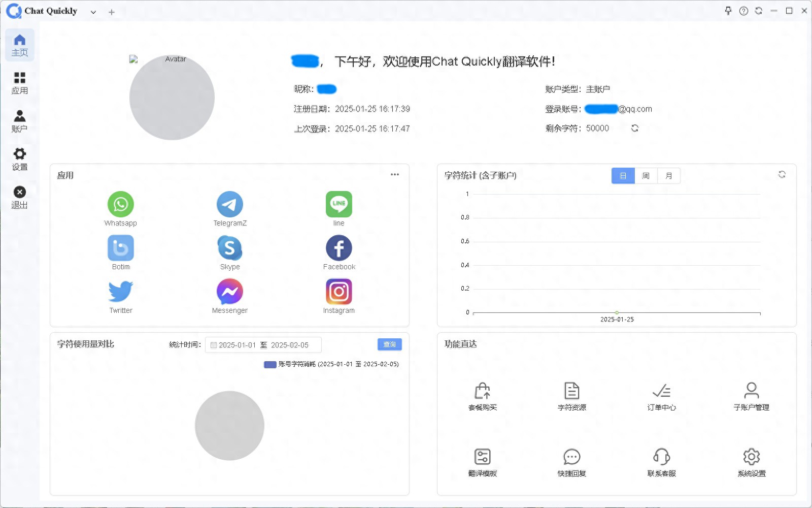Open 应用 apps section in sidebar
The height and width of the screenshot is (508, 812).
coord(20,83)
